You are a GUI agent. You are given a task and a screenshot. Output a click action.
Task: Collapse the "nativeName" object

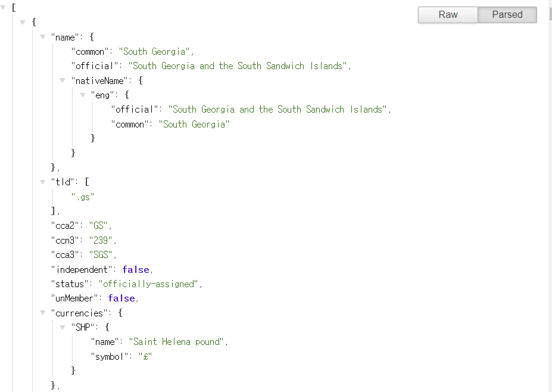(x=63, y=80)
